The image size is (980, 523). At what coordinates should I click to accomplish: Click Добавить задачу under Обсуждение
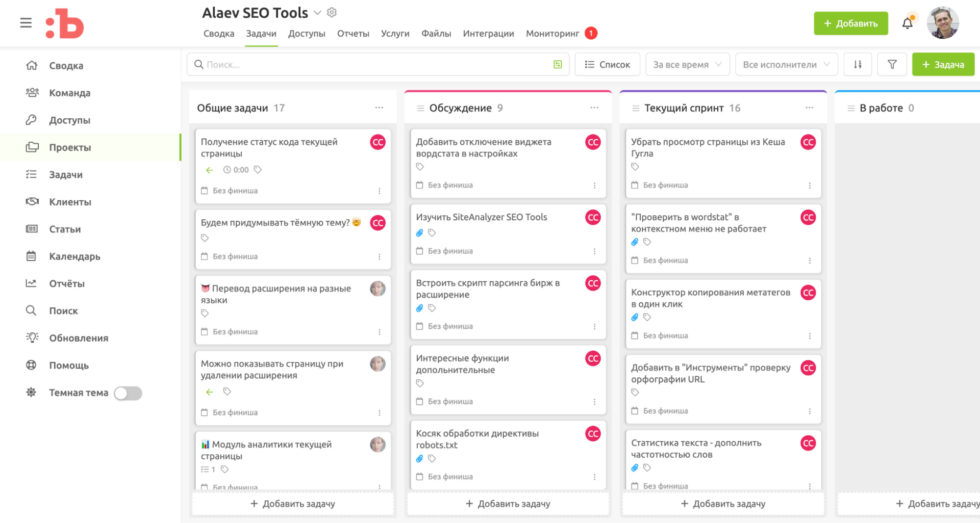tap(508, 504)
